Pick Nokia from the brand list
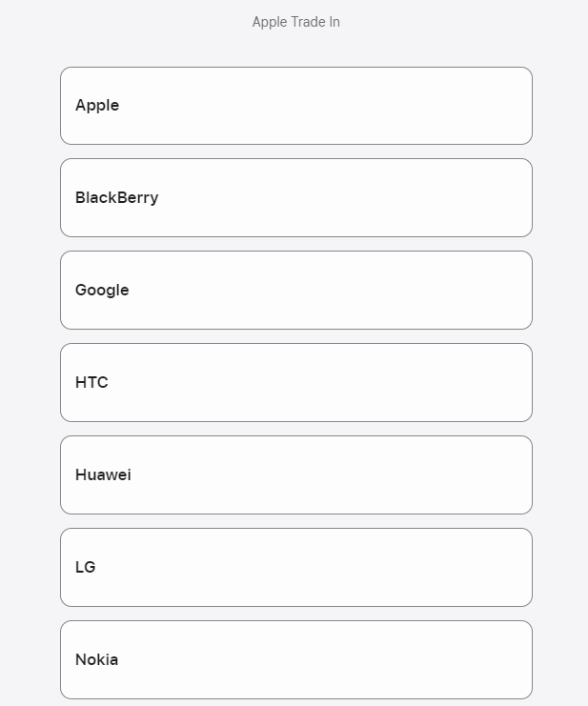Image resolution: width=588 pixels, height=706 pixels. (x=295, y=659)
